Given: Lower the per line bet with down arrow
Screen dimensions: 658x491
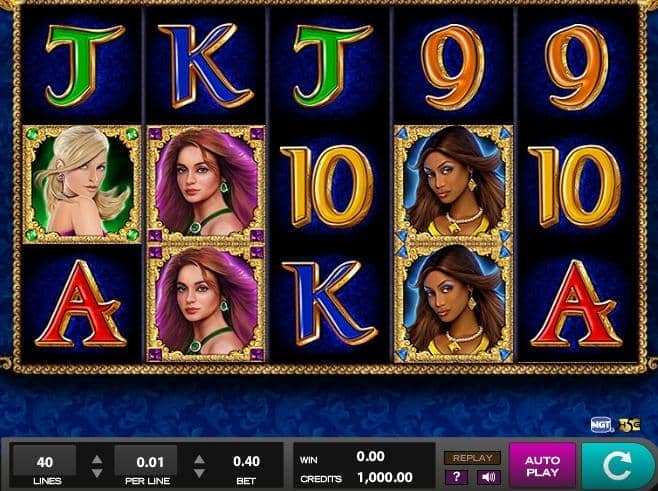Looking at the screenshot, I should point(199,473).
